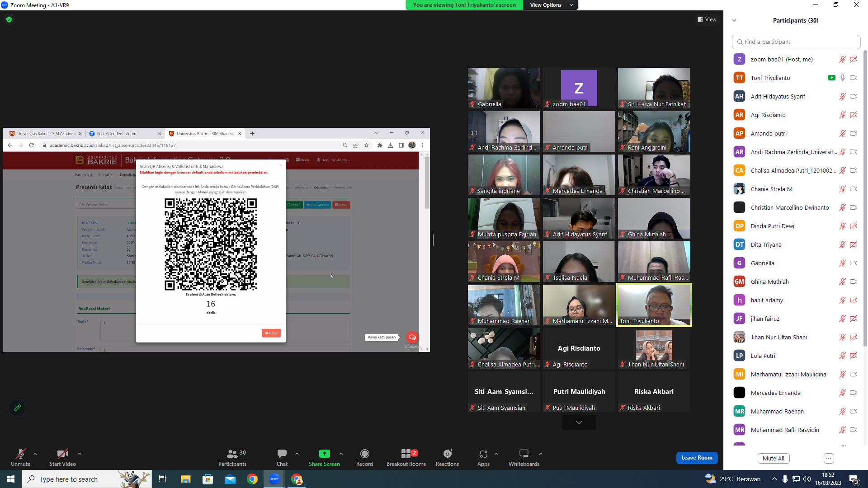Open the Chat panel
The image size is (868, 488).
tap(282, 457)
